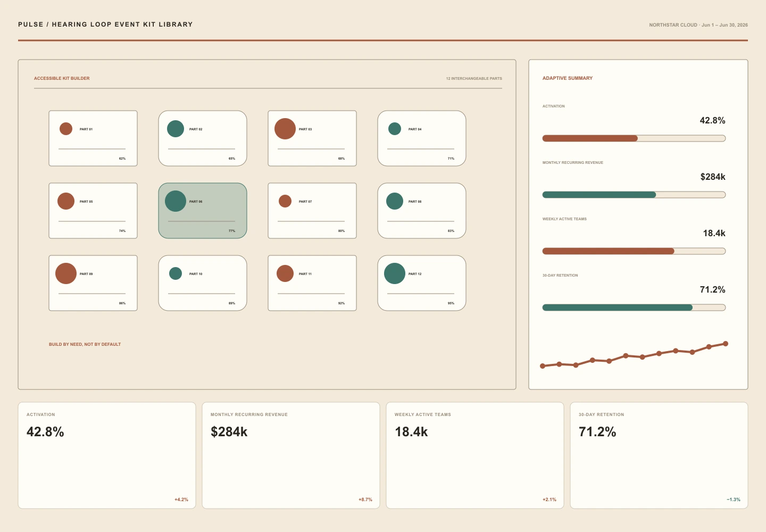Click the 18.4k value in Adaptive Summary
The height and width of the screenshot is (532, 766).
(714, 233)
